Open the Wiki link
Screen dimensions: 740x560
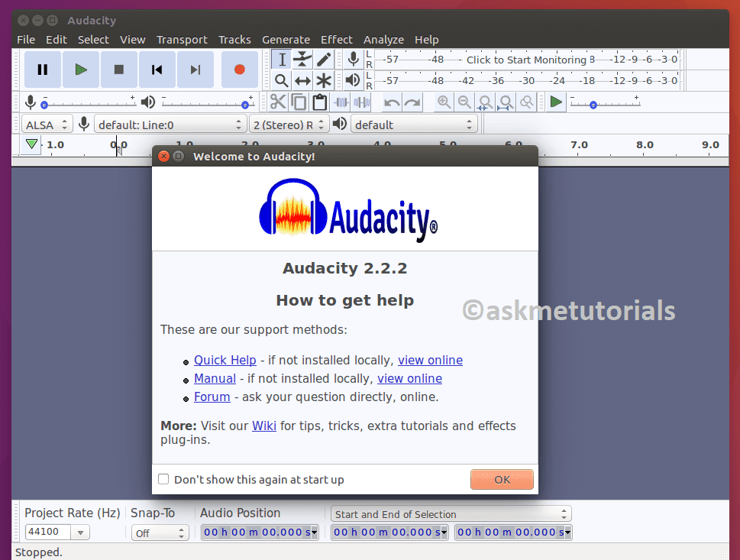pyautogui.click(x=264, y=426)
